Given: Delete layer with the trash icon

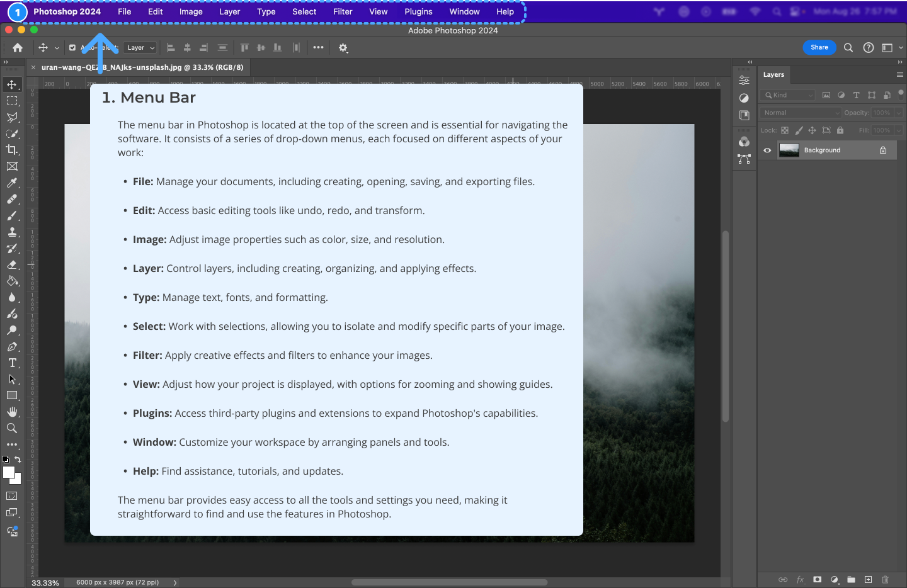Looking at the screenshot, I should coord(885,579).
